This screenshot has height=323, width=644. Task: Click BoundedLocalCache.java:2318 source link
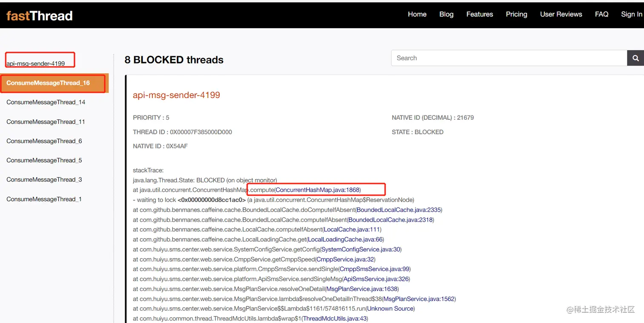tap(390, 220)
